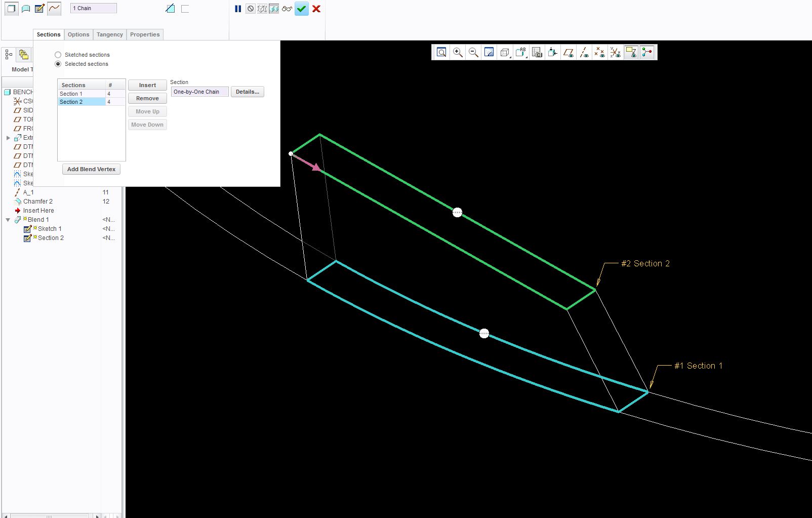Toggle datum axis display
The width and height of the screenshot is (812, 518).
[584, 52]
